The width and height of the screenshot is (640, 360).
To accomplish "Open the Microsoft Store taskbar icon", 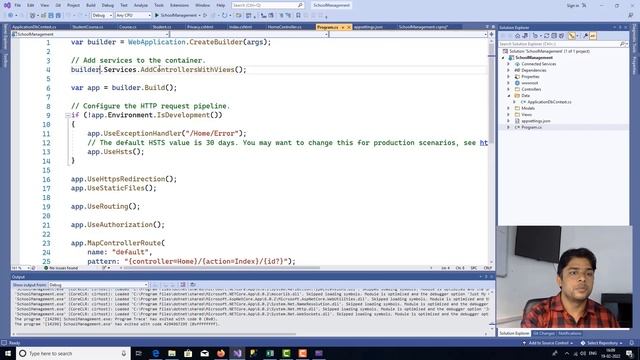I will (188, 353).
